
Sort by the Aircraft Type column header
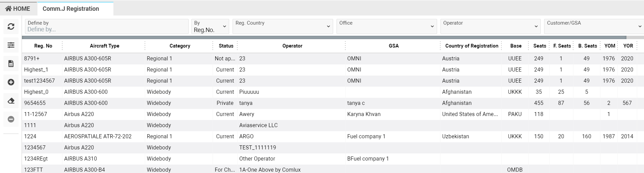(104, 46)
